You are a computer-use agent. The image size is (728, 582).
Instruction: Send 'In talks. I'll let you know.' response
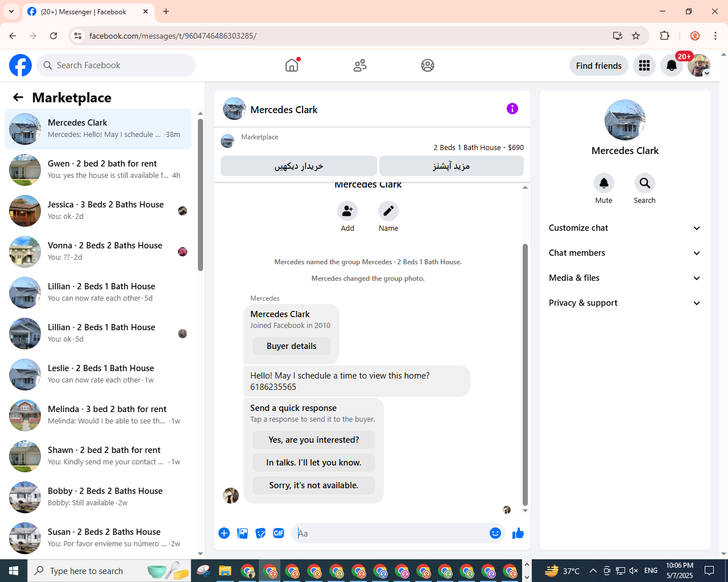coord(313,463)
